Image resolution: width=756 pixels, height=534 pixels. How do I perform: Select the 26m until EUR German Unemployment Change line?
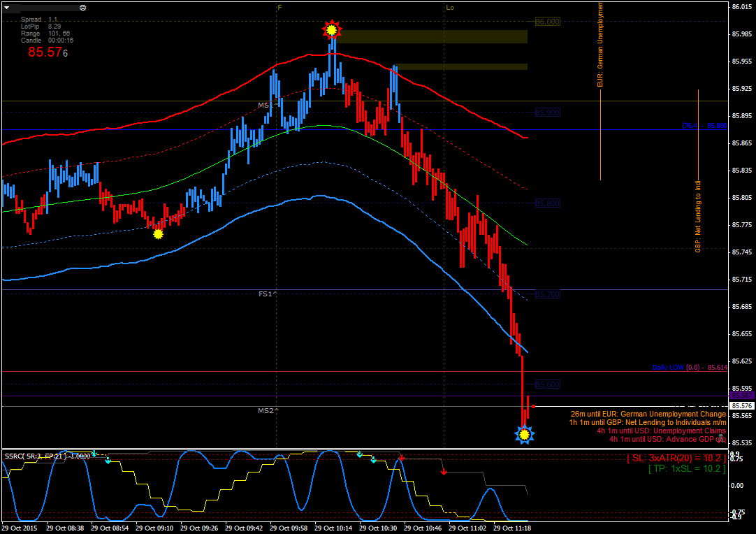pos(648,414)
